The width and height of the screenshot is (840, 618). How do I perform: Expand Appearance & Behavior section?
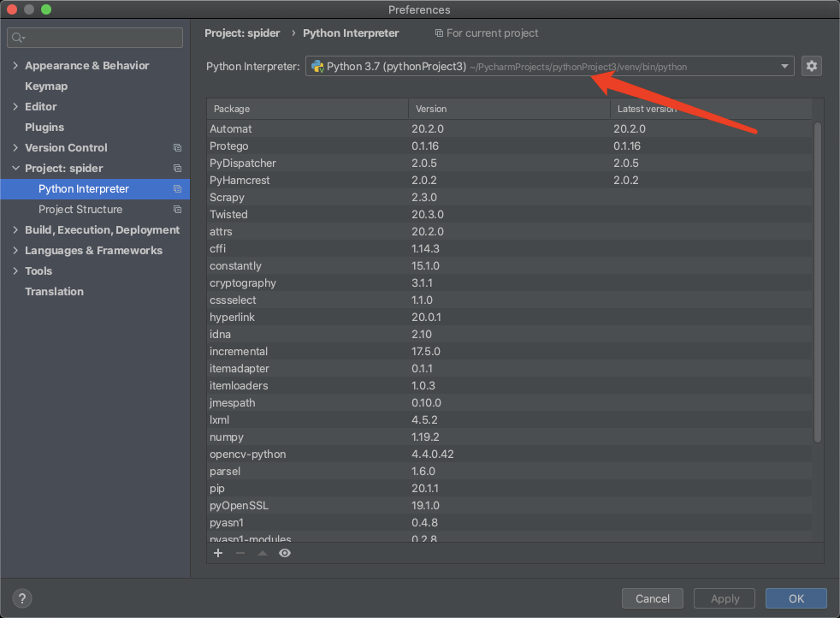click(15, 65)
